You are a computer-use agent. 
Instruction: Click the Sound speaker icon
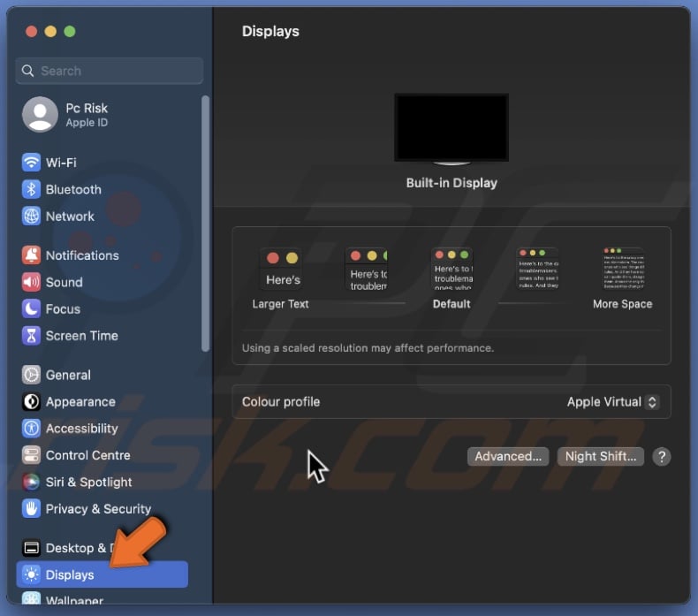click(x=31, y=282)
